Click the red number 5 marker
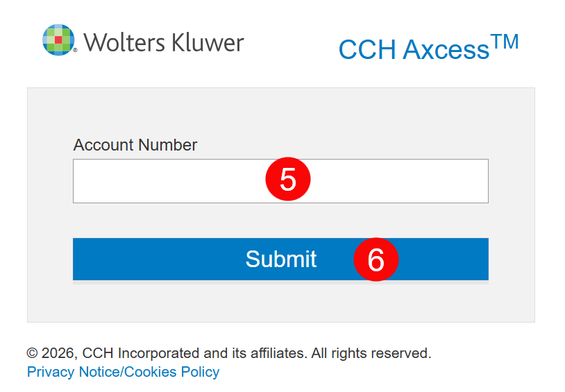 pyautogui.click(x=288, y=180)
